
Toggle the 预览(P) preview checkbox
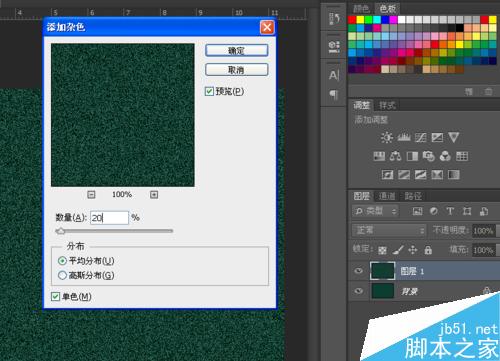click(209, 91)
